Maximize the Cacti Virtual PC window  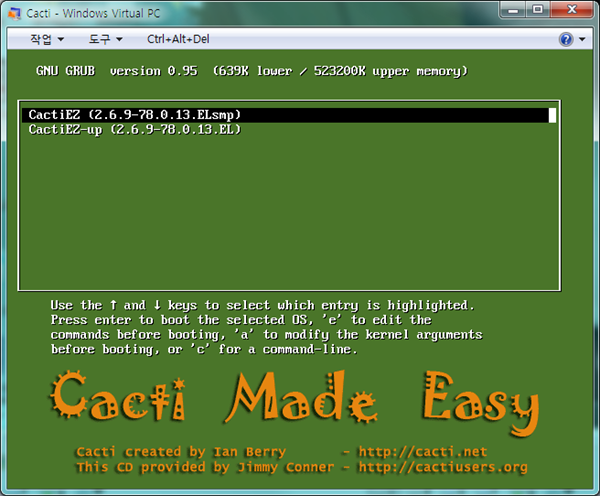[x=538, y=9]
